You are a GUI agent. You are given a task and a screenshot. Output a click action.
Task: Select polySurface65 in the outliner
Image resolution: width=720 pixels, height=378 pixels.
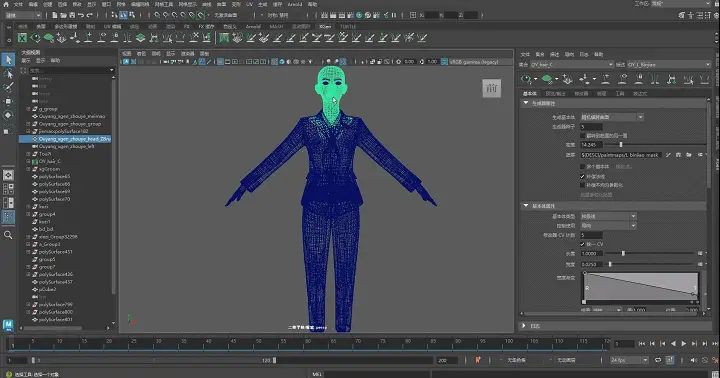[54, 176]
